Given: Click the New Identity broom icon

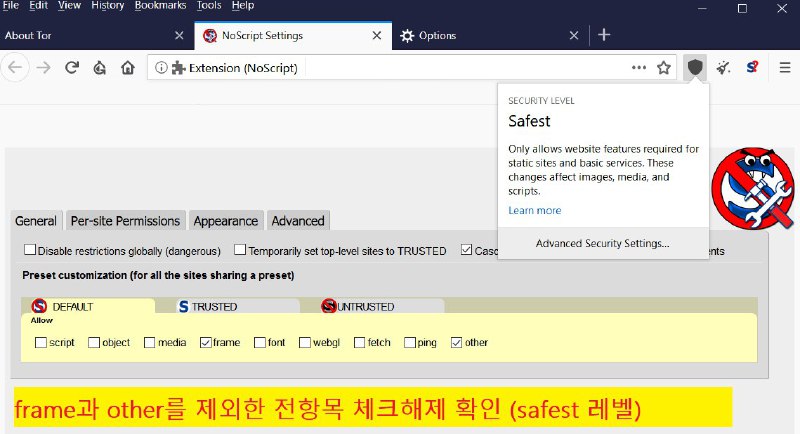Looking at the screenshot, I should 723,67.
